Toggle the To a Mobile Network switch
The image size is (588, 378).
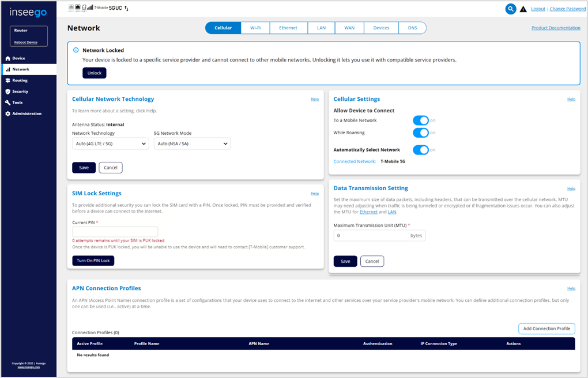click(421, 120)
